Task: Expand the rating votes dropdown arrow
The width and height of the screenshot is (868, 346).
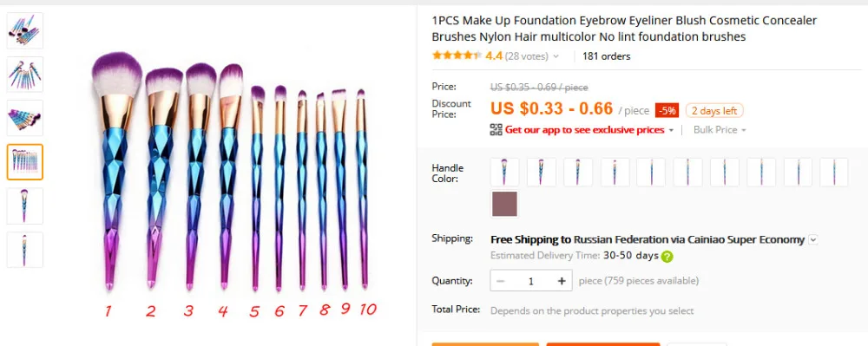Action: pyautogui.click(x=556, y=56)
